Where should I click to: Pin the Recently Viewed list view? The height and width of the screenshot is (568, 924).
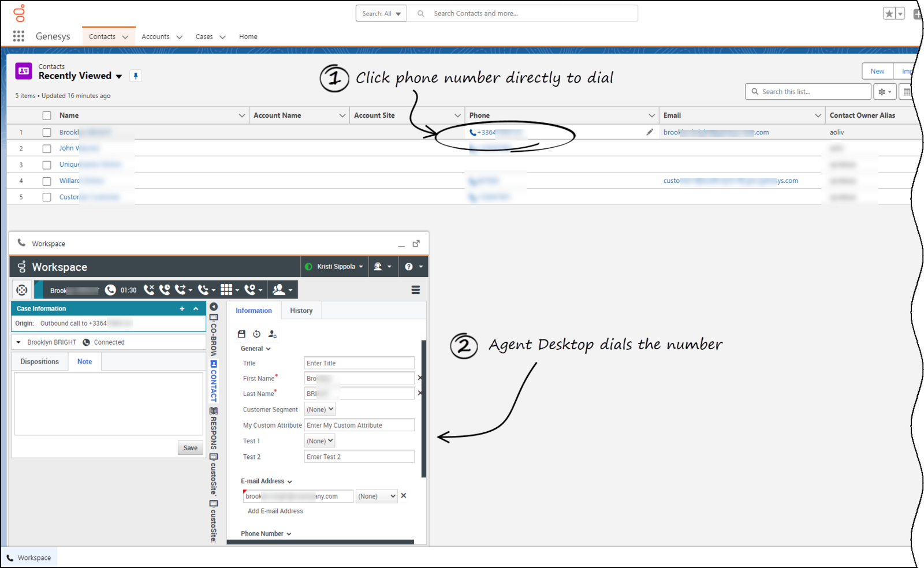[x=136, y=76]
